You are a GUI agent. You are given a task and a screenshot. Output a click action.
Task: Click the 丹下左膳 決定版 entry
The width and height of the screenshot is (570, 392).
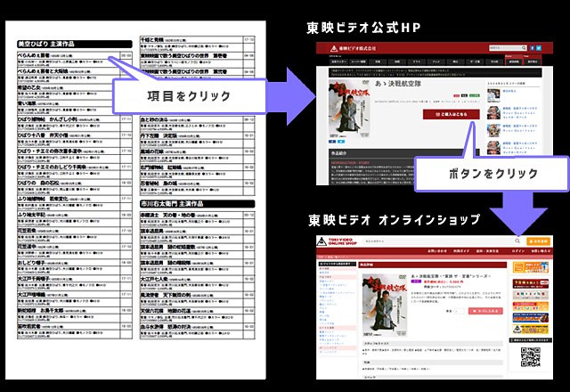pyautogui.click(x=198, y=139)
